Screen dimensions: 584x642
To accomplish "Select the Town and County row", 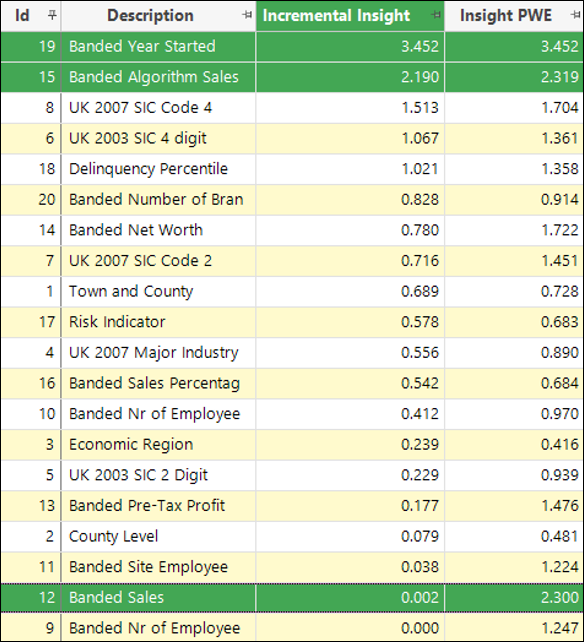I will click(x=292, y=291).
